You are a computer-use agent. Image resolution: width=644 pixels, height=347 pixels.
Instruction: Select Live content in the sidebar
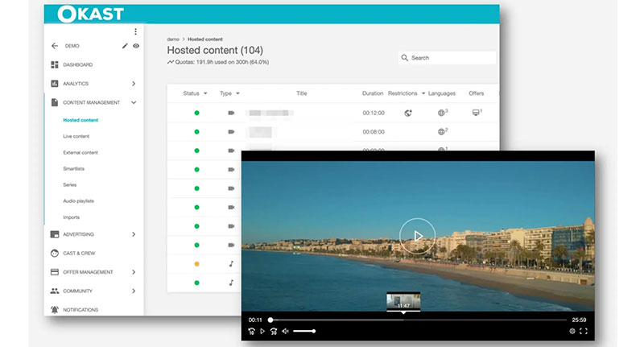point(76,136)
